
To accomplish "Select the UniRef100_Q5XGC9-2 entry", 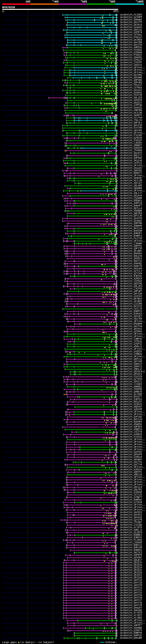I will point(132,371).
